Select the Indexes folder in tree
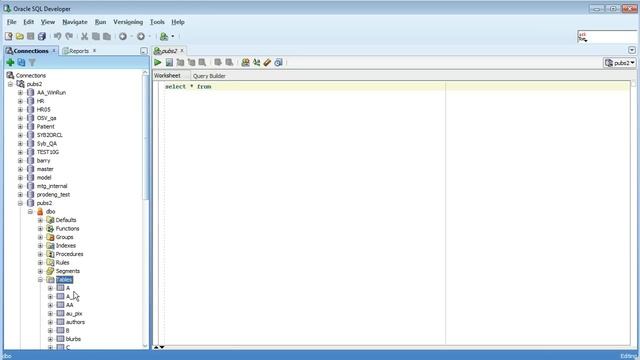This screenshot has height=360, width=640. (x=66, y=245)
